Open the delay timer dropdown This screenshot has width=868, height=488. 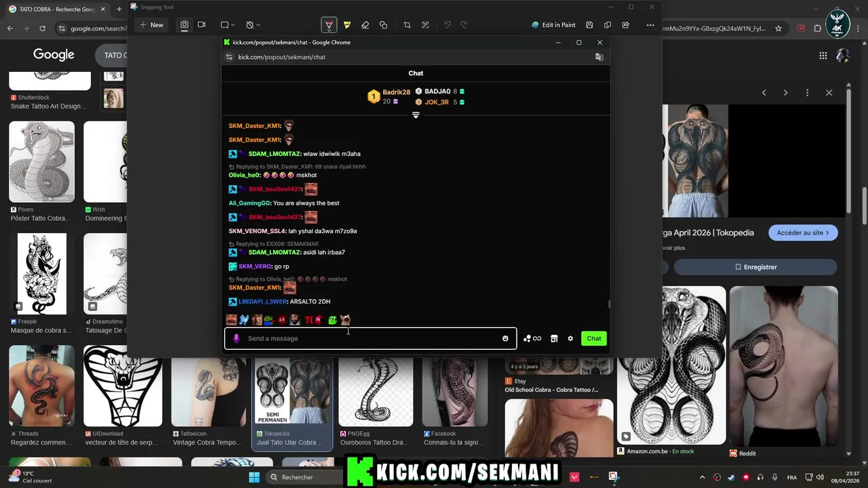pos(253,25)
